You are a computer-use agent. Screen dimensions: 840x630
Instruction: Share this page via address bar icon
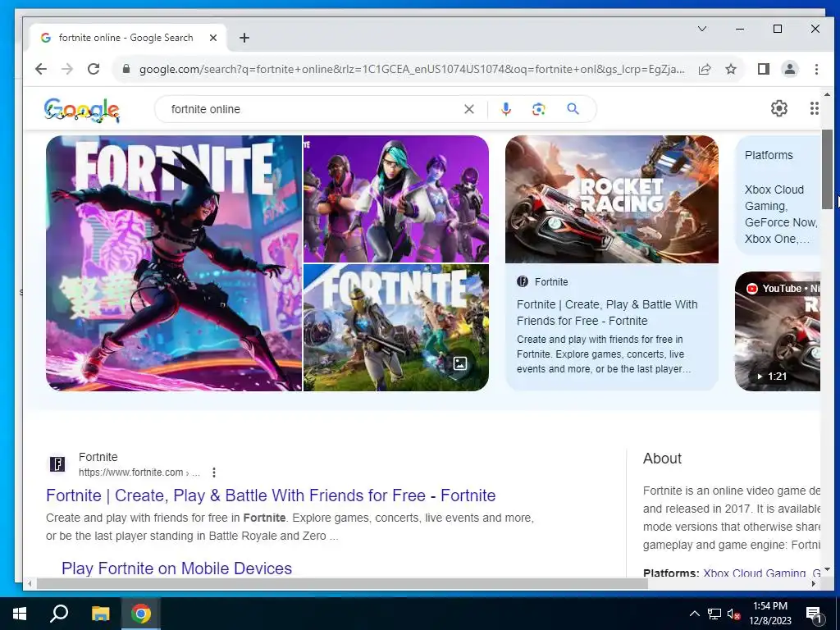[705, 69]
